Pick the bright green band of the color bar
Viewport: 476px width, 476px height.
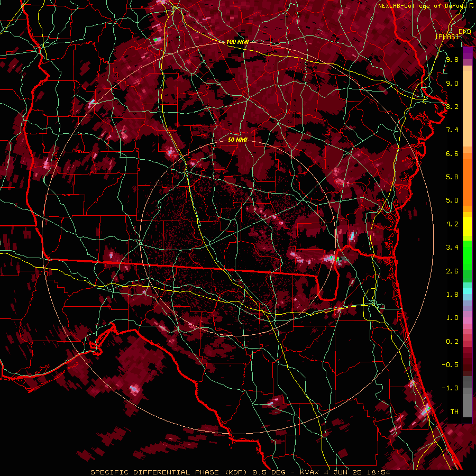click(x=467, y=255)
